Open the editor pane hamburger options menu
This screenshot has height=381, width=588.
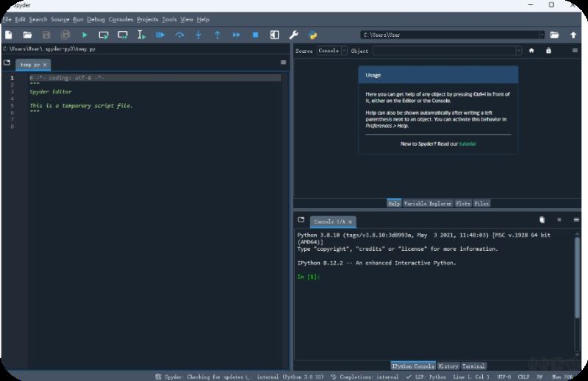(284, 63)
